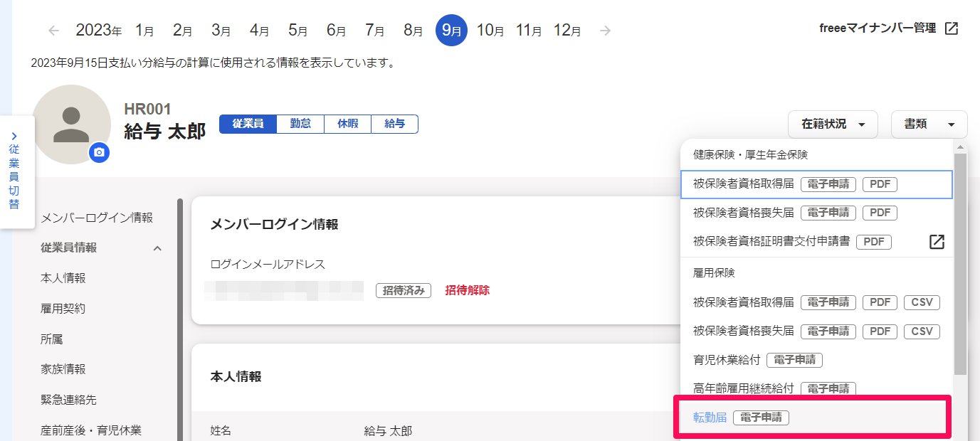Screen dimensions: 980x441
Task: Open freeeマイナンバー管理 link
Action: [x=878, y=29]
